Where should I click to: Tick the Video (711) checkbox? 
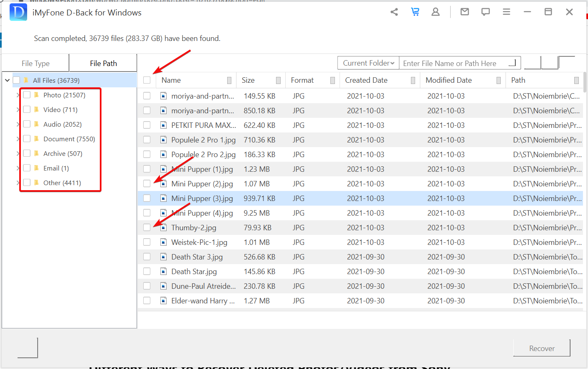coord(27,109)
